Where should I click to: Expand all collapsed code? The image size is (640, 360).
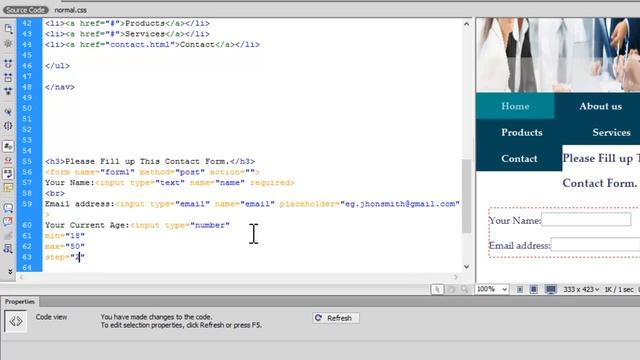pyautogui.click(x=8, y=91)
